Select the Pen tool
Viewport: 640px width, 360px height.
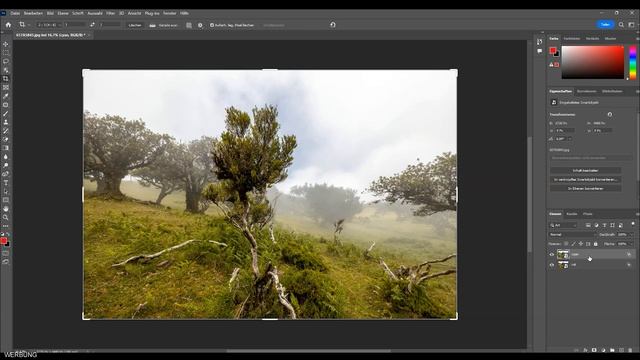coord(6,174)
